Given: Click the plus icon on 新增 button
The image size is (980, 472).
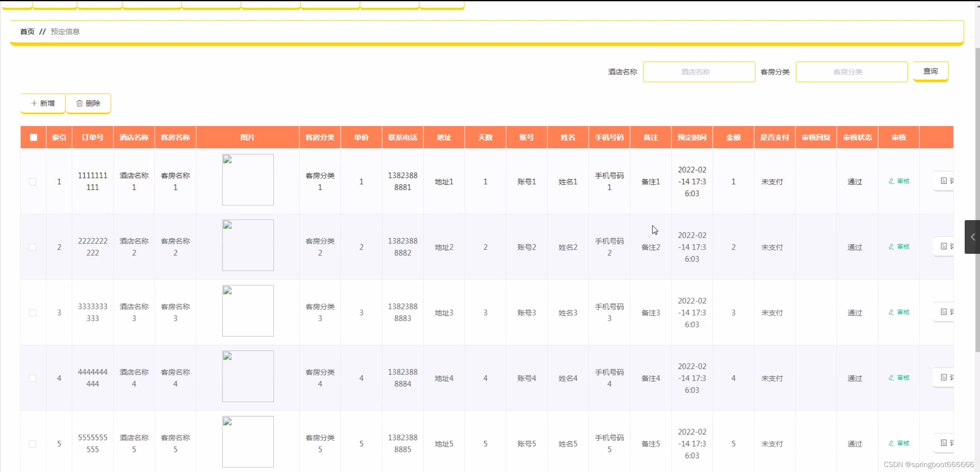Looking at the screenshot, I should click(34, 103).
